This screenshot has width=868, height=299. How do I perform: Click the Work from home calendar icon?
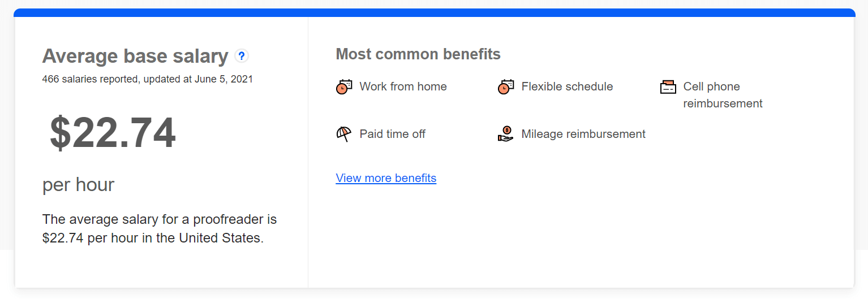344,86
